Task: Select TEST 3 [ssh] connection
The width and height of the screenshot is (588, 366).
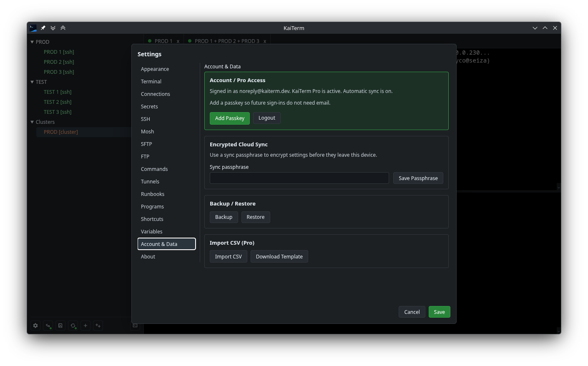Action: coord(58,112)
